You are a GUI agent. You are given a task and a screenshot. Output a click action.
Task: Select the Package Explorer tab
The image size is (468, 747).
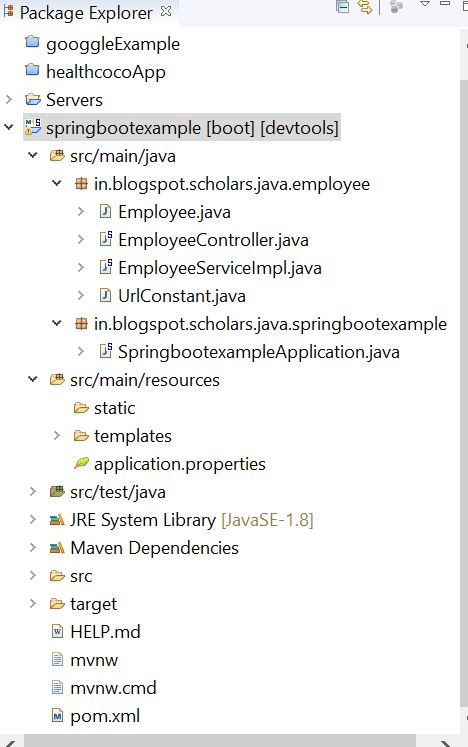[86, 13]
